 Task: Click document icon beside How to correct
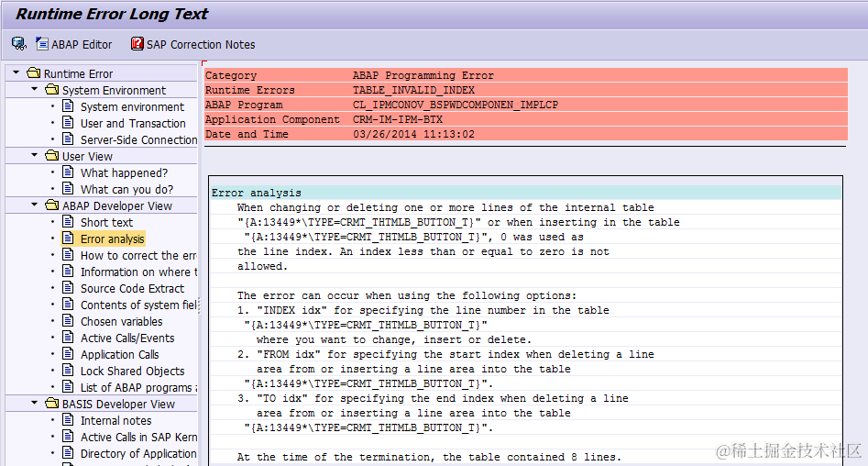click(68, 254)
